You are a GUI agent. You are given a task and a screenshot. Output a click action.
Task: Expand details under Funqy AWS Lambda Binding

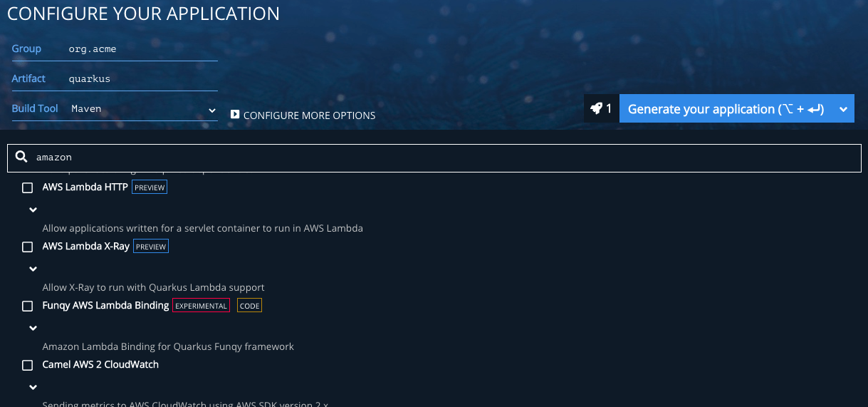(33, 328)
